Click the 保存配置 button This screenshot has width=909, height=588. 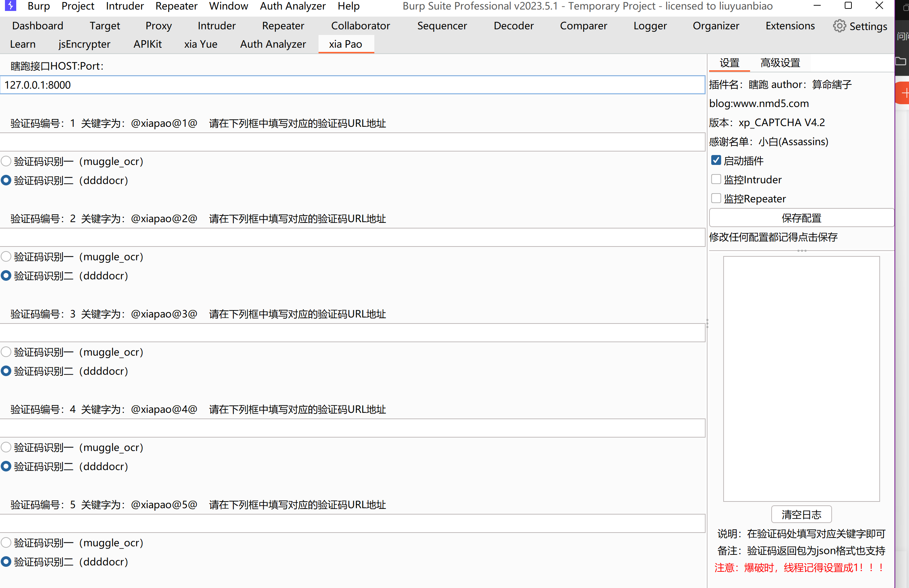coord(801,218)
